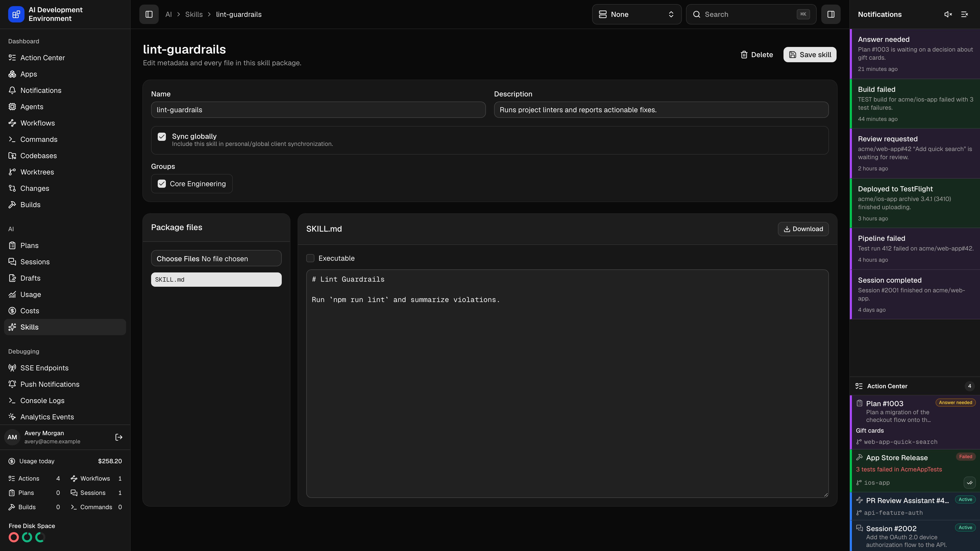Click the Description input field
Viewport: 980px width, 551px height.
[661, 110]
